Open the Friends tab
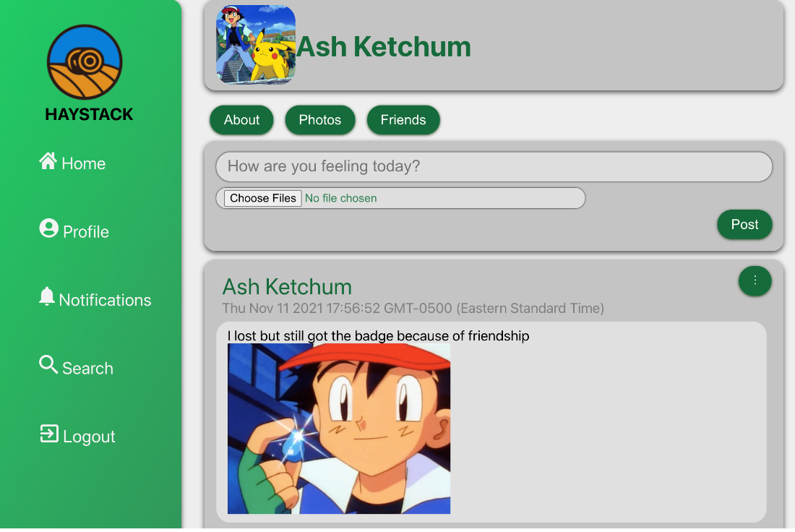The width and height of the screenshot is (795, 532). (x=403, y=120)
